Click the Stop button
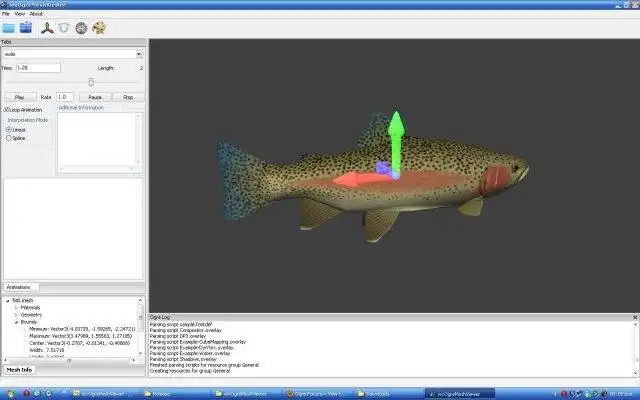Viewport: 640px width, 400px height. pyautogui.click(x=128, y=97)
